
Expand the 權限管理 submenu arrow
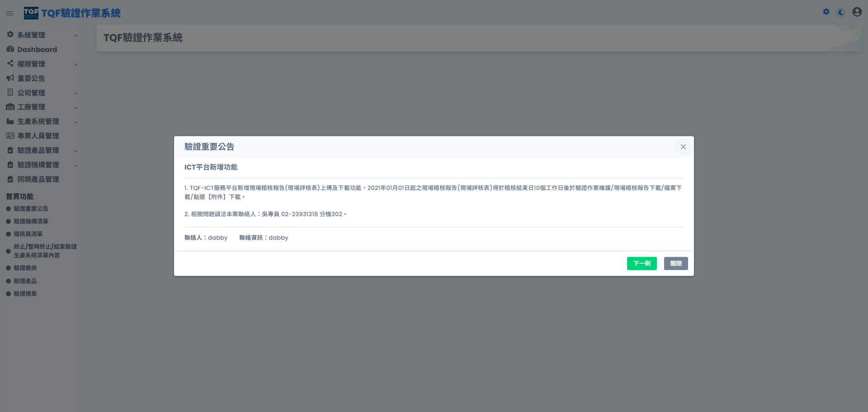click(x=75, y=64)
